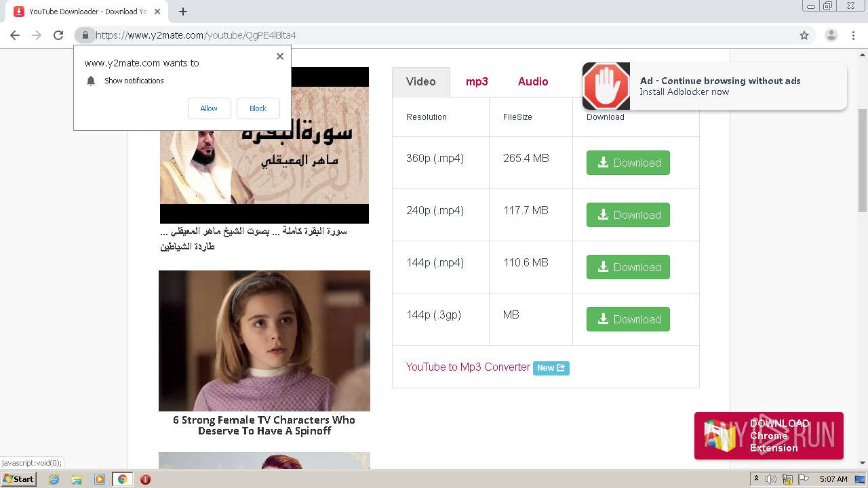This screenshot has height=488, width=868.
Task: Switch to the mp3 tab
Action: point(477,81)
